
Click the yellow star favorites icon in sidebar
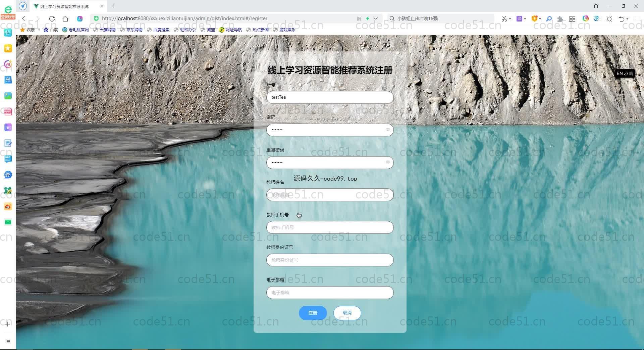point(8,48)
